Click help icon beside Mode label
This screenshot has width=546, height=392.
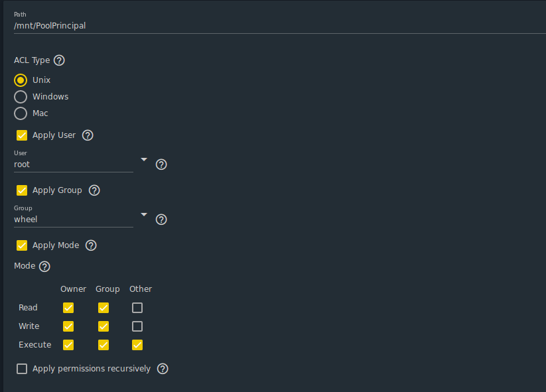coord(44,267)
